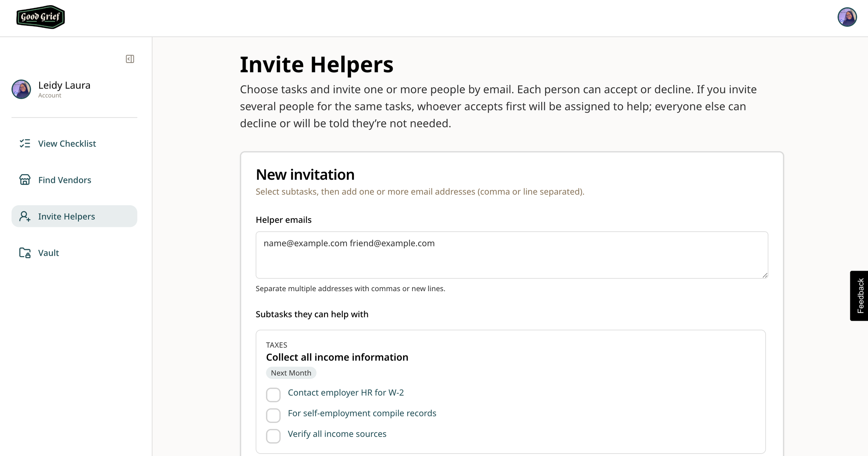Click the 'New invitation' heading

pos(305,175)
